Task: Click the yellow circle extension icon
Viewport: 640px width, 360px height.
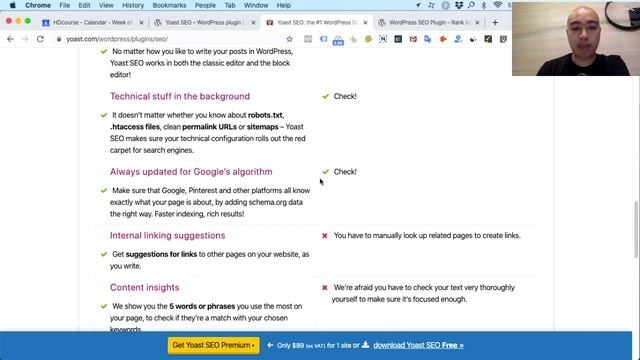Action: coord(368,39)
